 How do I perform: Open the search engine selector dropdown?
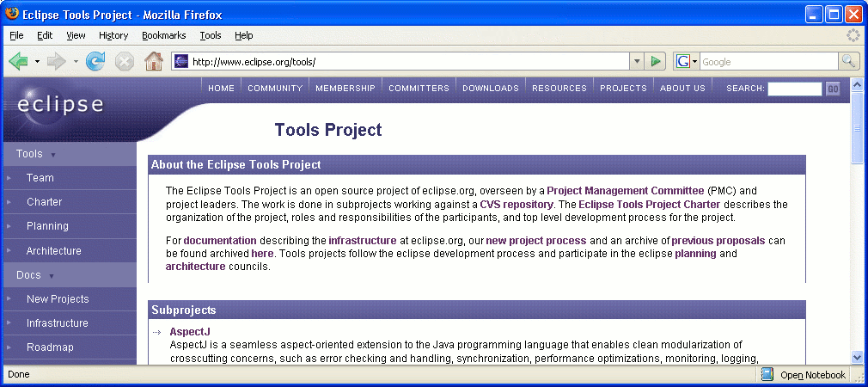(694, 61)
